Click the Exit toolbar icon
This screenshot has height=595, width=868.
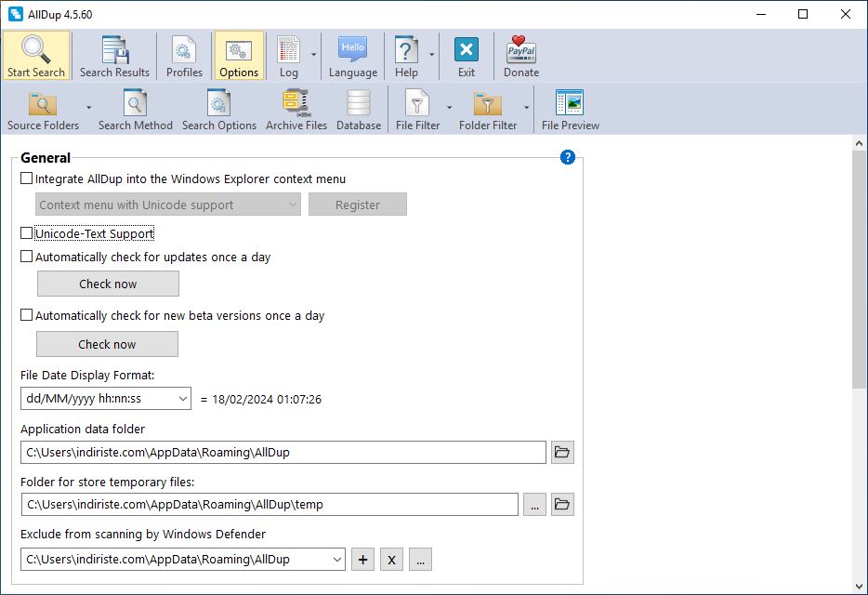[467, 50]
